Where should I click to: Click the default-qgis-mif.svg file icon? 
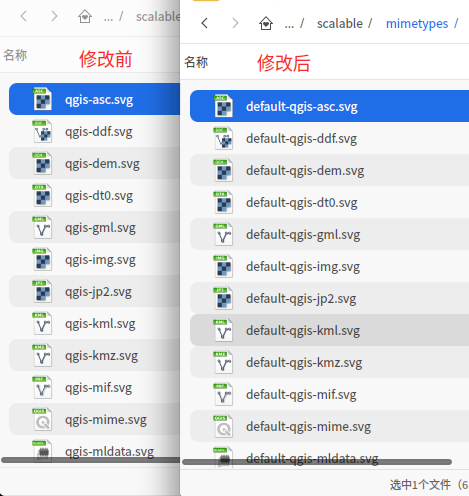pyautogui.click(x=223, y=394)
